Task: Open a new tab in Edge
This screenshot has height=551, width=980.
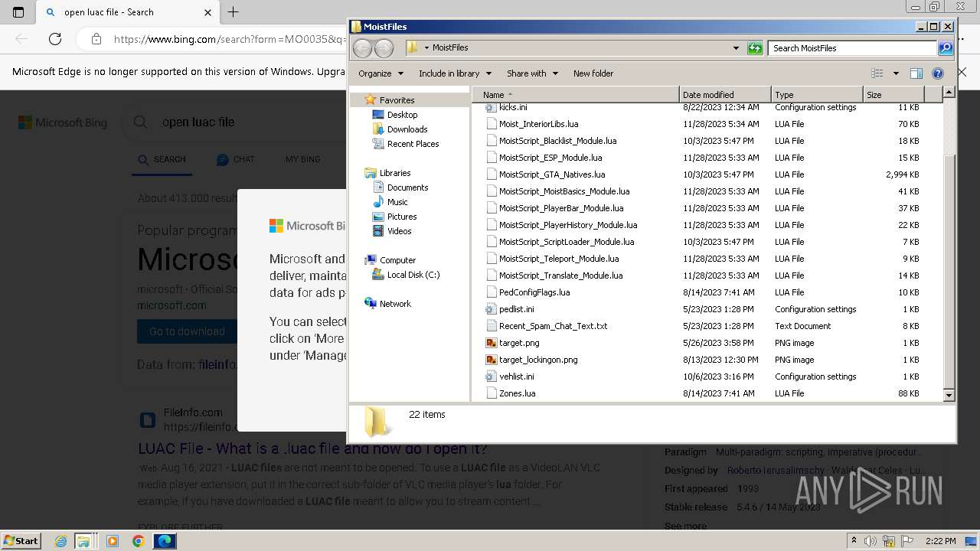Action: [233, 12]
